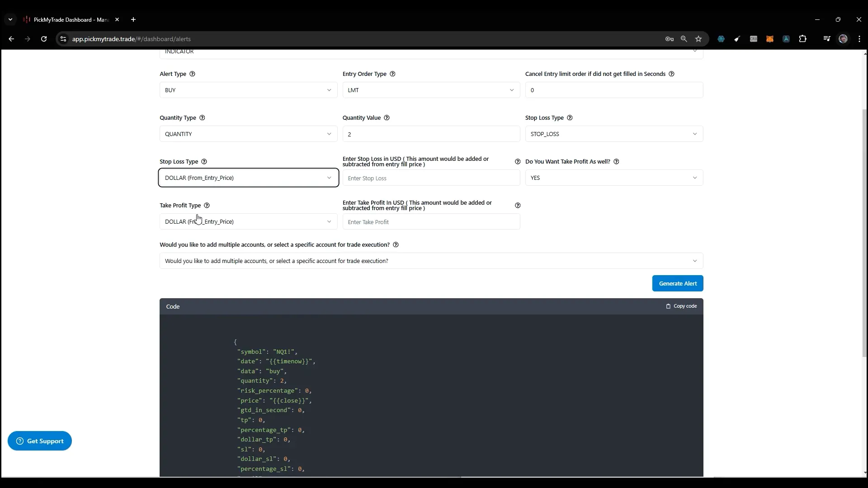Close the PickMyTrade Dashboard tab

117,19
